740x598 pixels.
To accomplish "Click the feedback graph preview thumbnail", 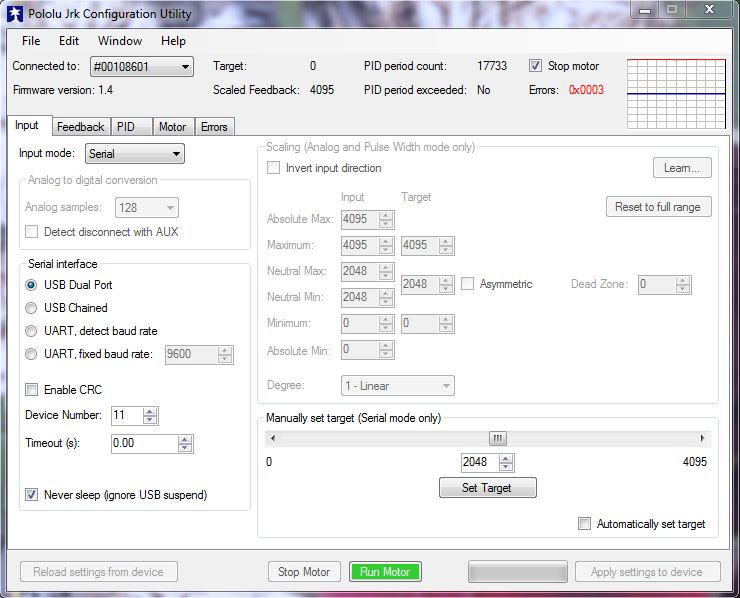I will 676,93.
